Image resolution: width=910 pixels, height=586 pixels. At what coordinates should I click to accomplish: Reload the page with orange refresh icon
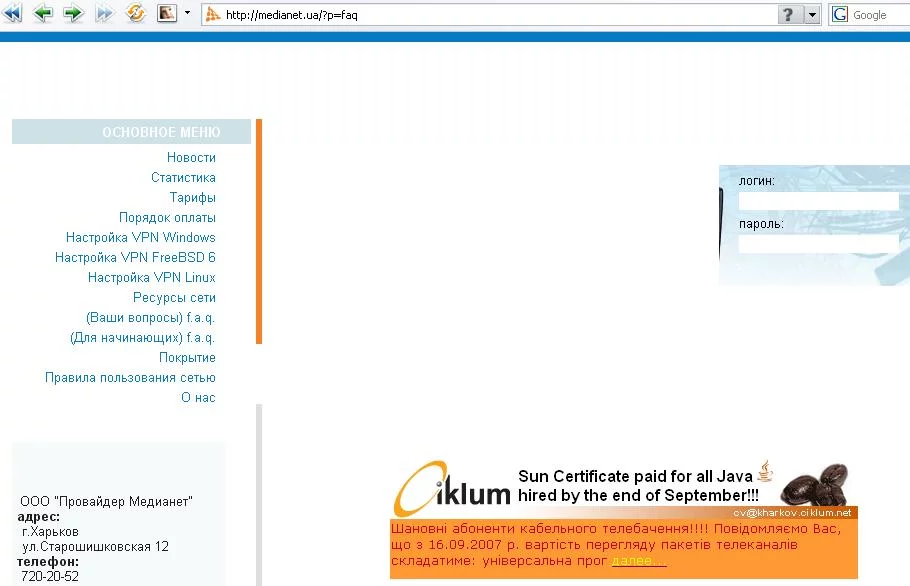(136, 13)
